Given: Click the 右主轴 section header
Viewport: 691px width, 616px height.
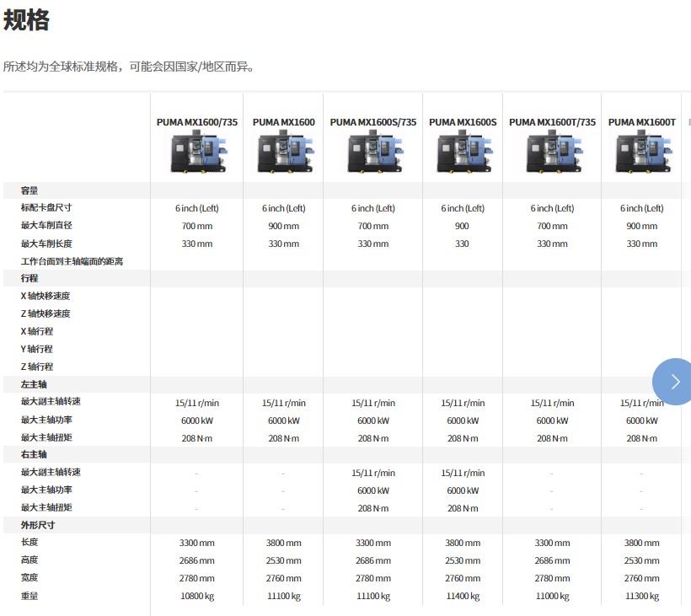Looking at the screenshot, I should click(34, 454).
